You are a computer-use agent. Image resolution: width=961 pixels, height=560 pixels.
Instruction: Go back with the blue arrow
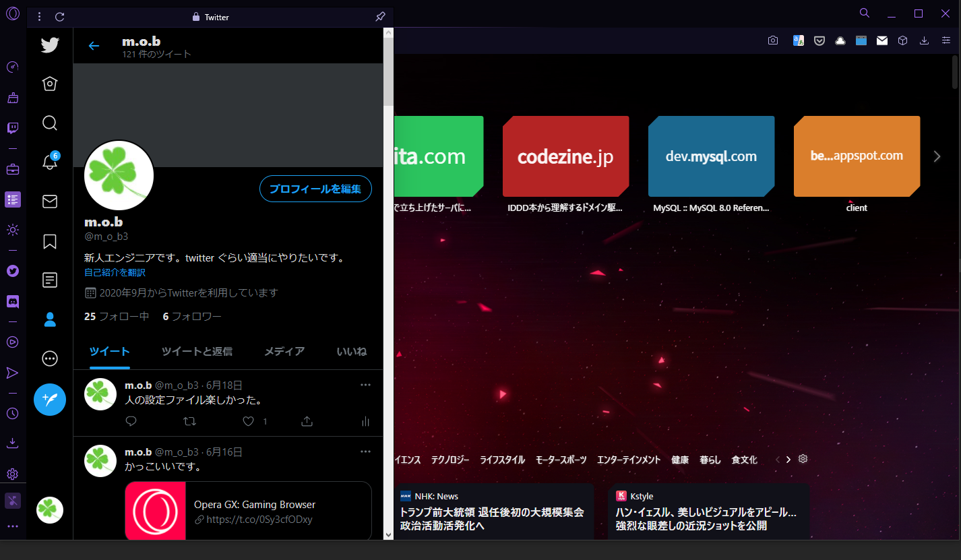(94, 46)
